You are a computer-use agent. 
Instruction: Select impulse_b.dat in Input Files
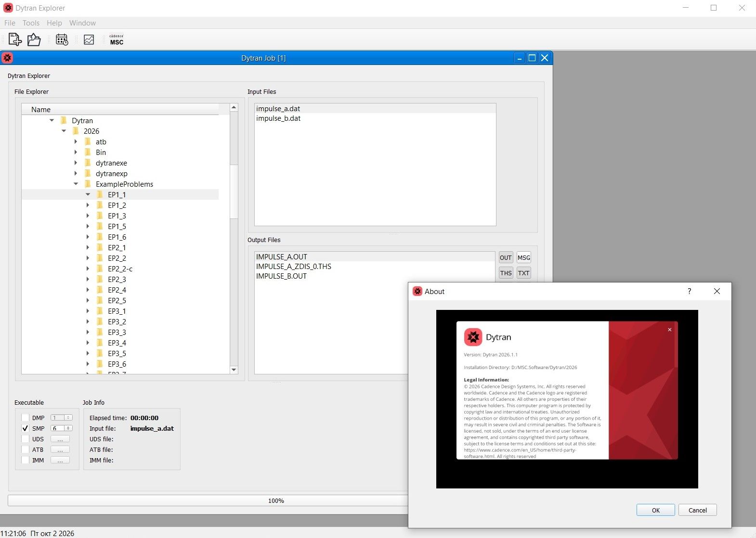(375, 118)
